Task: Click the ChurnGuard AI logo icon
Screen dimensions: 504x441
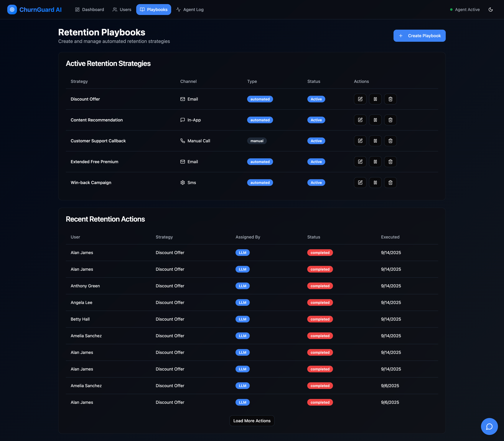Action: point(12,10)
